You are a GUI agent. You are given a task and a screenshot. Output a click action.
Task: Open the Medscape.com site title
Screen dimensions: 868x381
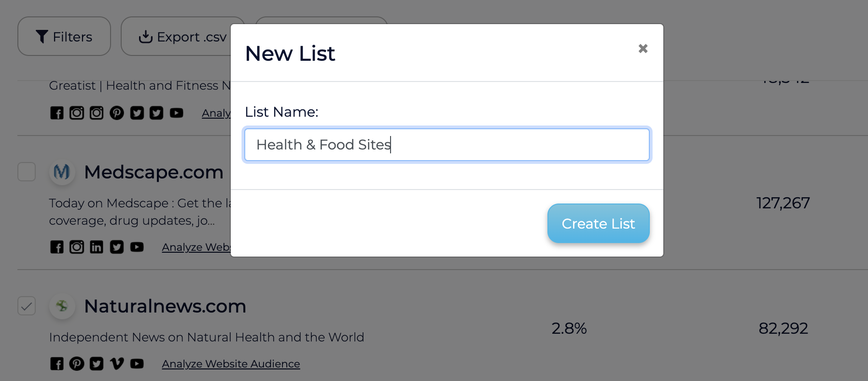point(154,172)
